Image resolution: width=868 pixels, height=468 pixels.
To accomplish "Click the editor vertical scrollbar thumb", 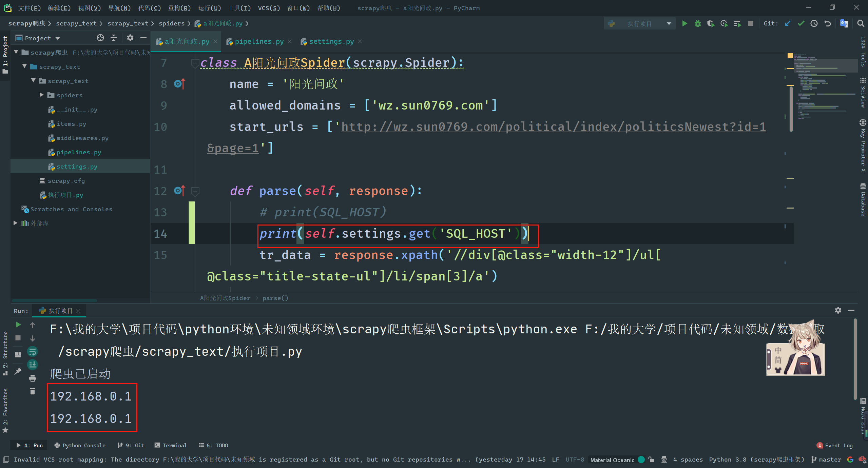I will tap(791, 109).
